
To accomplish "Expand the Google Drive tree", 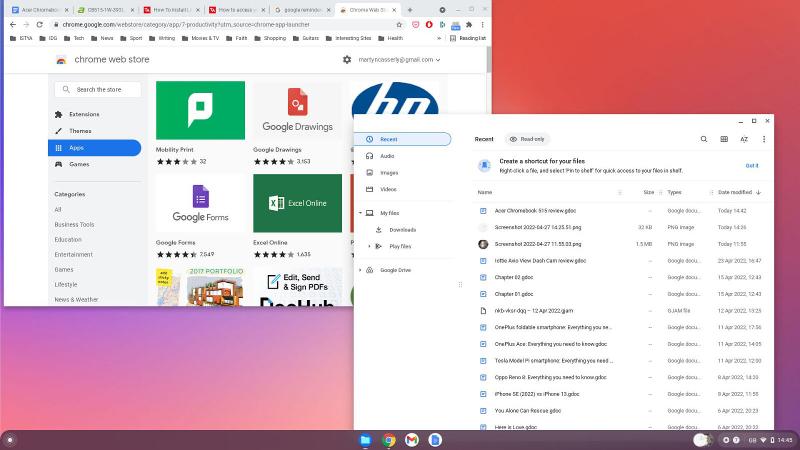I will [360, 270].
